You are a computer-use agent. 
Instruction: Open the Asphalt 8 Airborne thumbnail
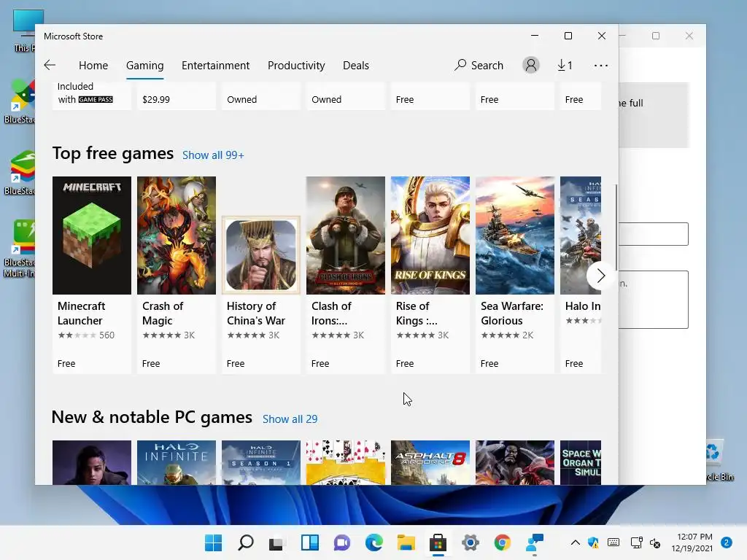pos(430,462)
